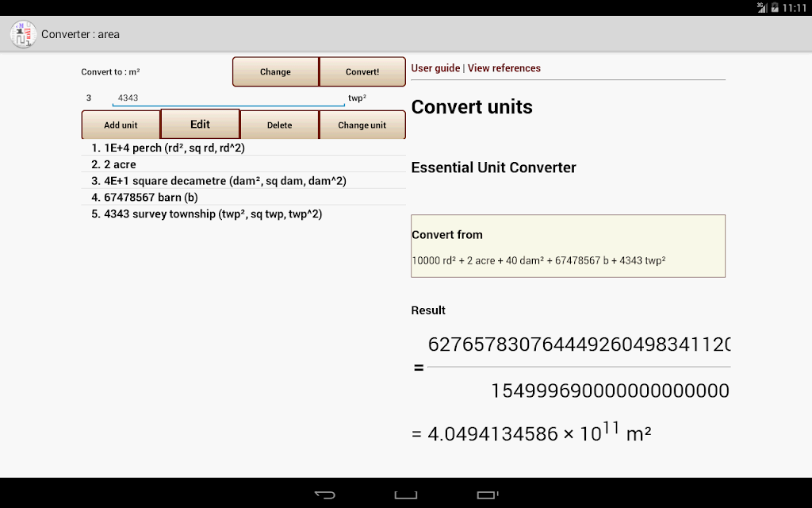Viewport: 812px width, 508px height.
Task: Tap the Result label
Action: click(428, 310)
